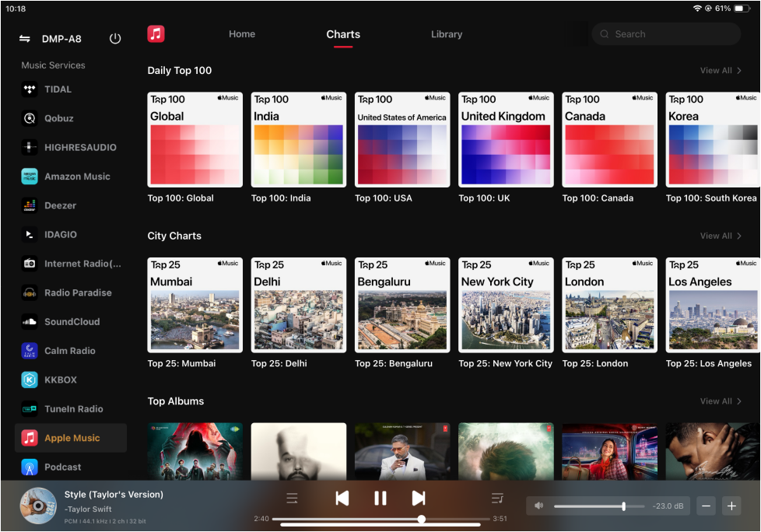Viewport: 761px width, 532px height.
Task: Expand Daily Top 100 with View All
Action: tap(721, 70)
